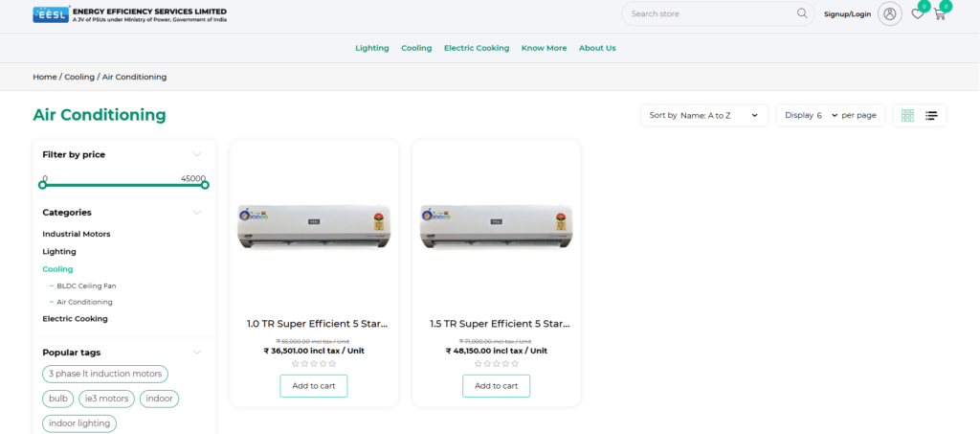The width and height of the screenshot is (980, 434).
Task: Select BLDC Ceiling Fan subcategory
Action: tap(86, 286)
